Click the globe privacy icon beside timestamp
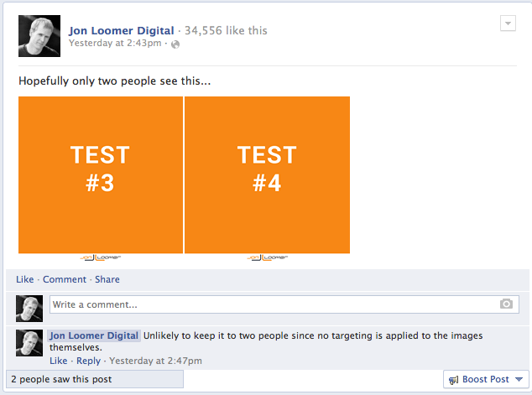 coord(175,44)
